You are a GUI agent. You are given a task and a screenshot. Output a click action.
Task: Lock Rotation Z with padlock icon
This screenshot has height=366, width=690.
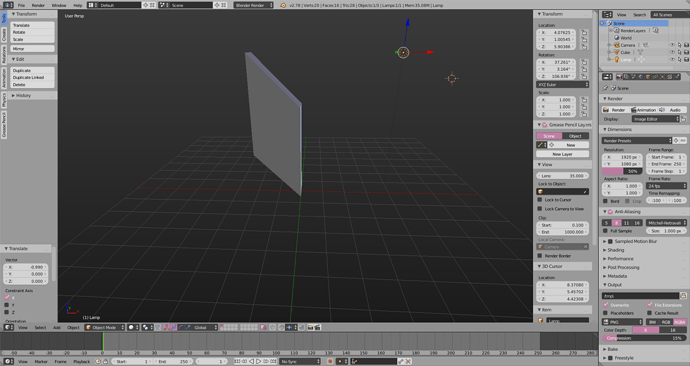coord(584,77)
